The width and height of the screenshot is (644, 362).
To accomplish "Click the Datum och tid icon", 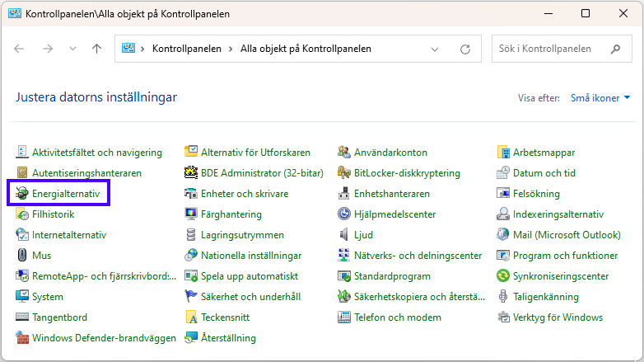I will pos(504,173).
